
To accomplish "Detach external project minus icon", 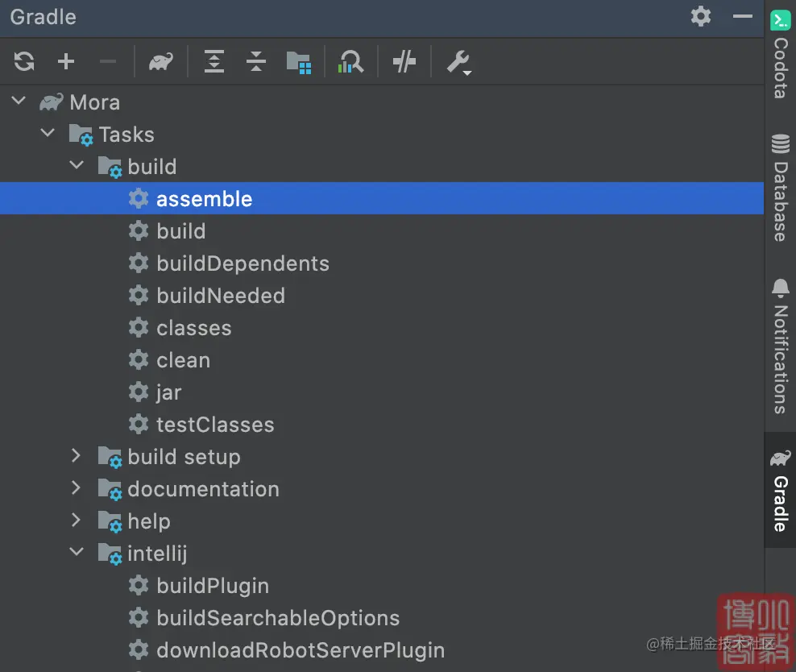I will click(x=108, y=62).
